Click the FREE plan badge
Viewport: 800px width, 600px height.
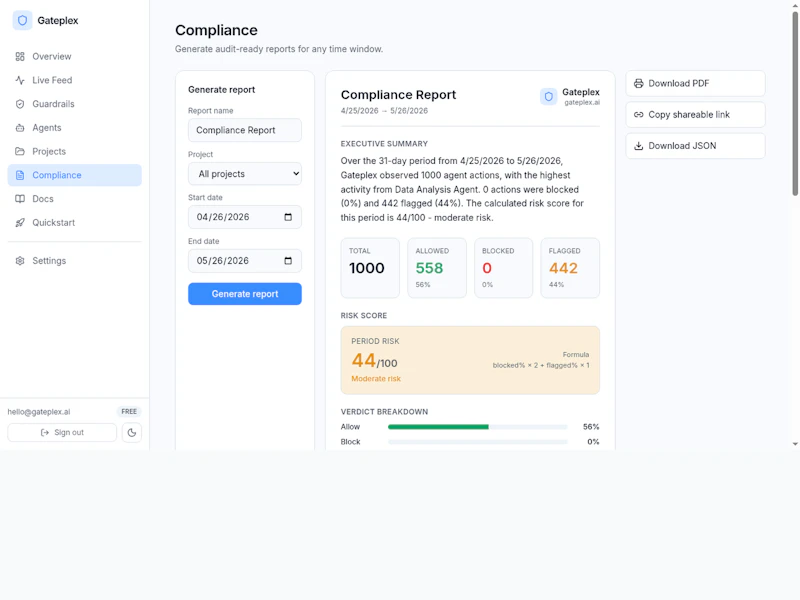129,412
